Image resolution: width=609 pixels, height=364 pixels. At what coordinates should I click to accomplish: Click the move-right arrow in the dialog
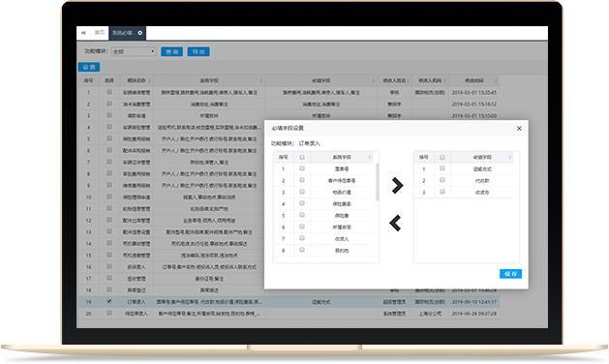[397, 186]
